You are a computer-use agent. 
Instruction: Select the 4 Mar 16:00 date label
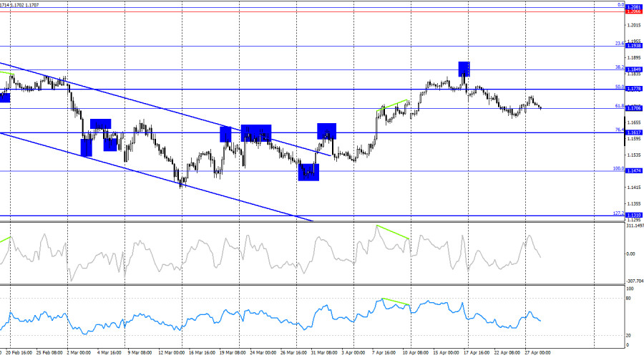109,353
